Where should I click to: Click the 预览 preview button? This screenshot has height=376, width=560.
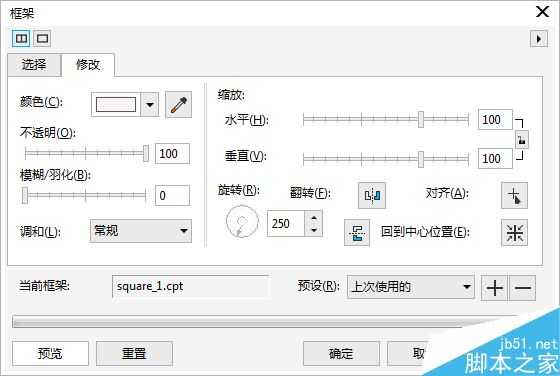click(50, 354)
